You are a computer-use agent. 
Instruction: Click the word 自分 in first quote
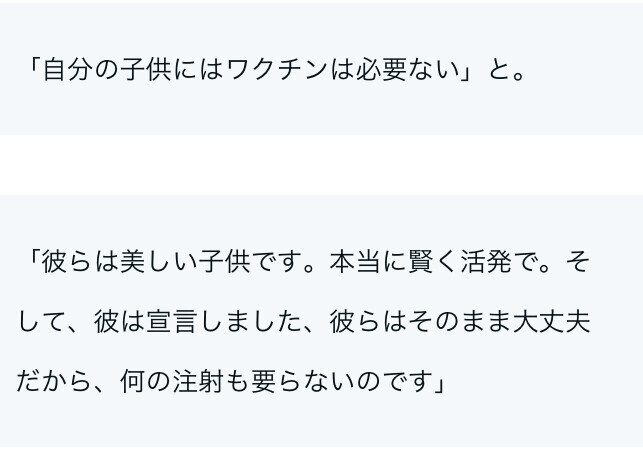[x=66, y=70]
